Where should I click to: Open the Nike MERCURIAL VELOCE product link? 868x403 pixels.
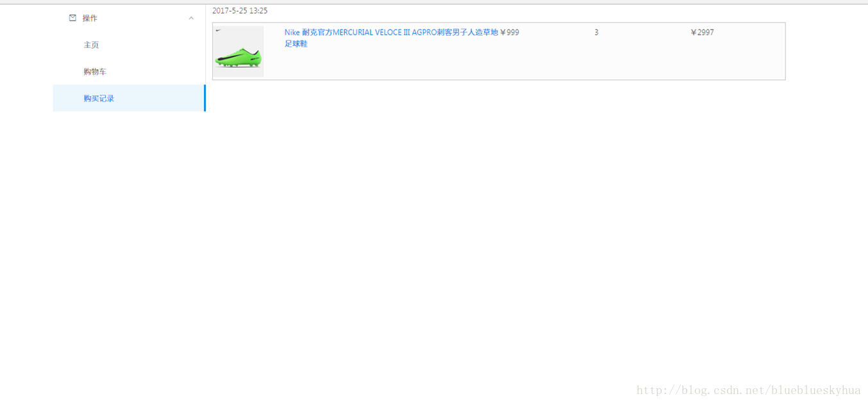pyautogui.click(x=391, y=38)
